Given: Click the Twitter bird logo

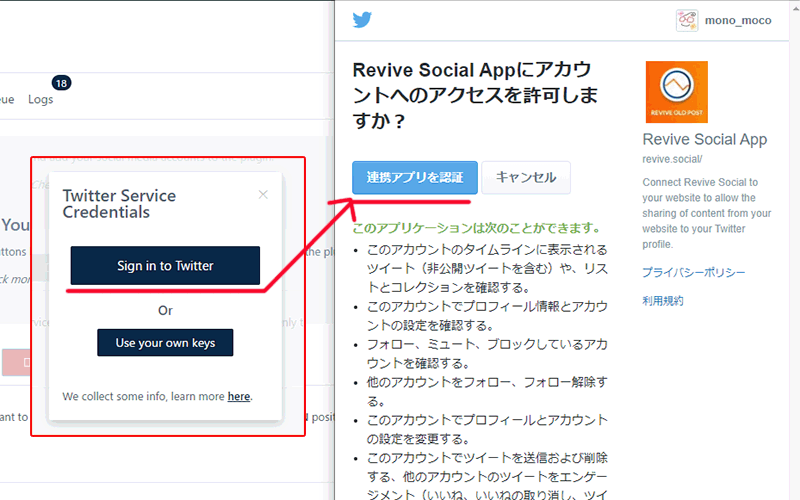Looking at the screenshot, I should tap(362, 20).
